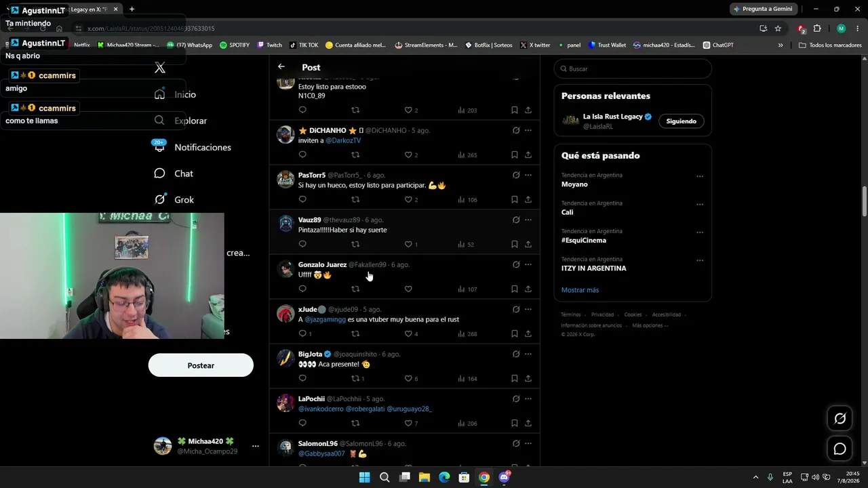
Task: Expand the bookmarks bar overflow chevron
Action: (781, 45)
